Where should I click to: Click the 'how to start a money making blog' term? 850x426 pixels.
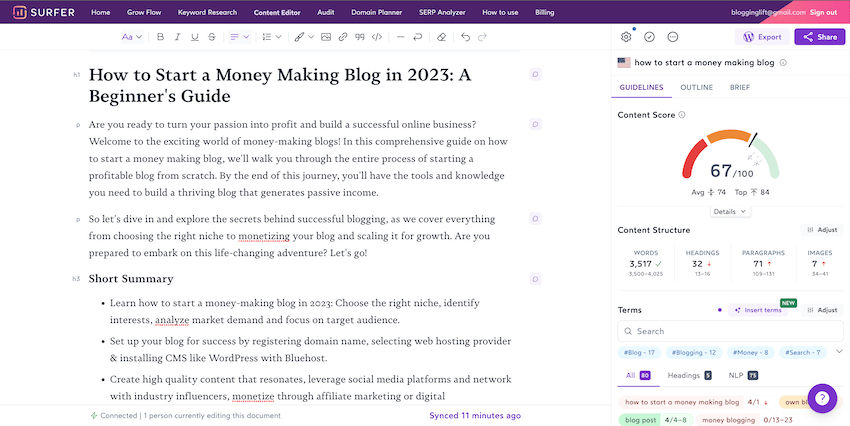696,402
